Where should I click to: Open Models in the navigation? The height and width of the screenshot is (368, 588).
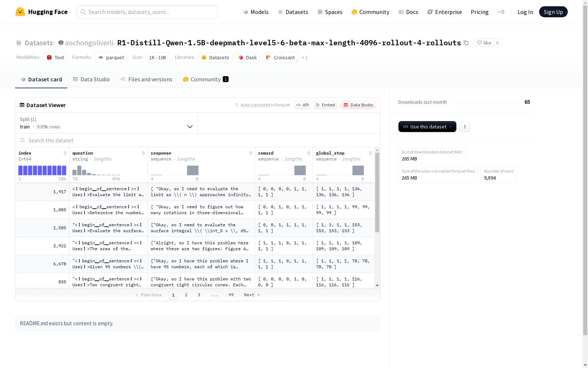[256, 12]
